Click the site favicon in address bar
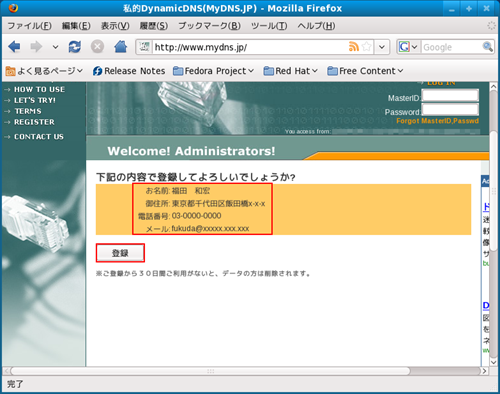Screen dimensions: 500x394 tap(144, 47)
